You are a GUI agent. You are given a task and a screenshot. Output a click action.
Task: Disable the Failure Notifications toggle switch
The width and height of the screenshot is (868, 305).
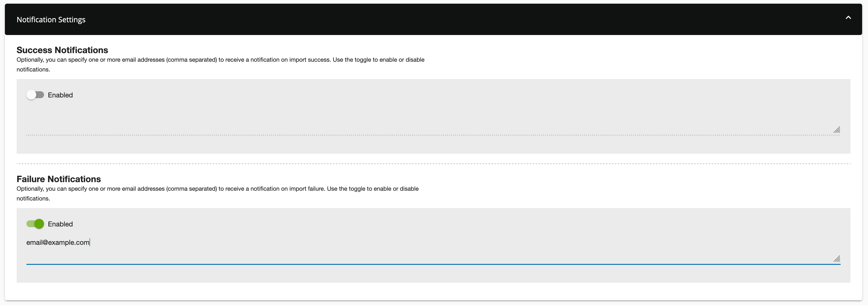coord(35,224)
